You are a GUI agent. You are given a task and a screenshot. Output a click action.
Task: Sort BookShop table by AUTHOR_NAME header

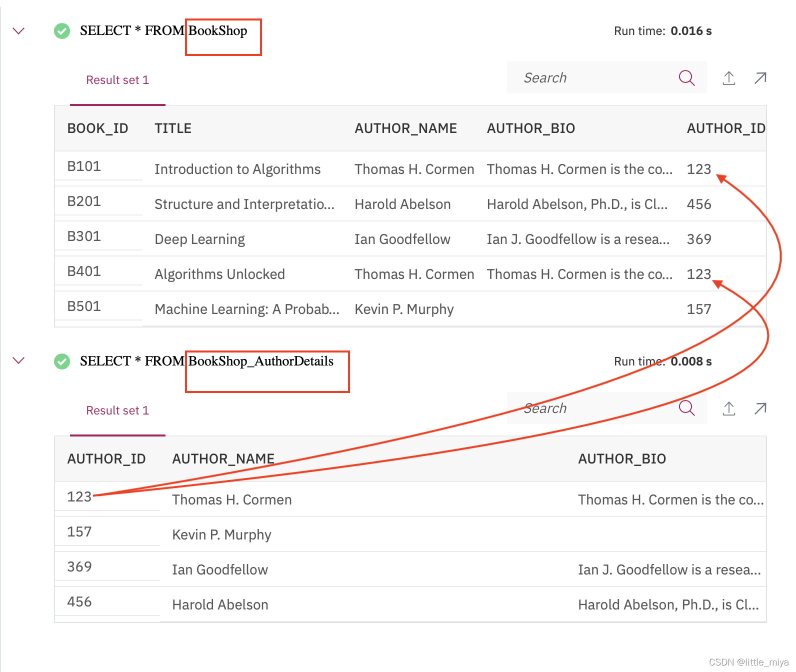coord(406,128)
